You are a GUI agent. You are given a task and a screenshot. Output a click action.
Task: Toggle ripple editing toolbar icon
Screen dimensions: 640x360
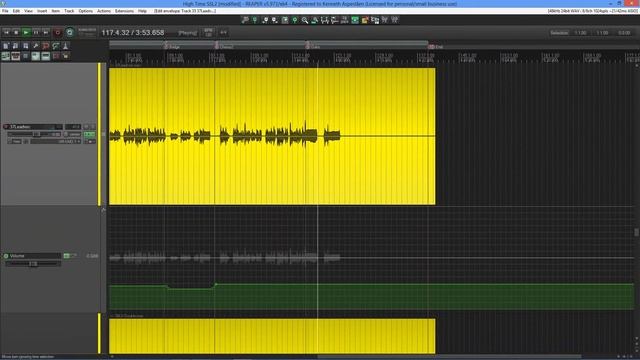click(25, 56)
